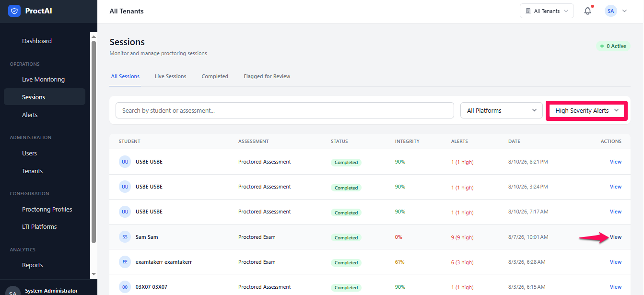View the examtakerr session details
Viewport: 644px width, 295px height.
pos(616,262)
